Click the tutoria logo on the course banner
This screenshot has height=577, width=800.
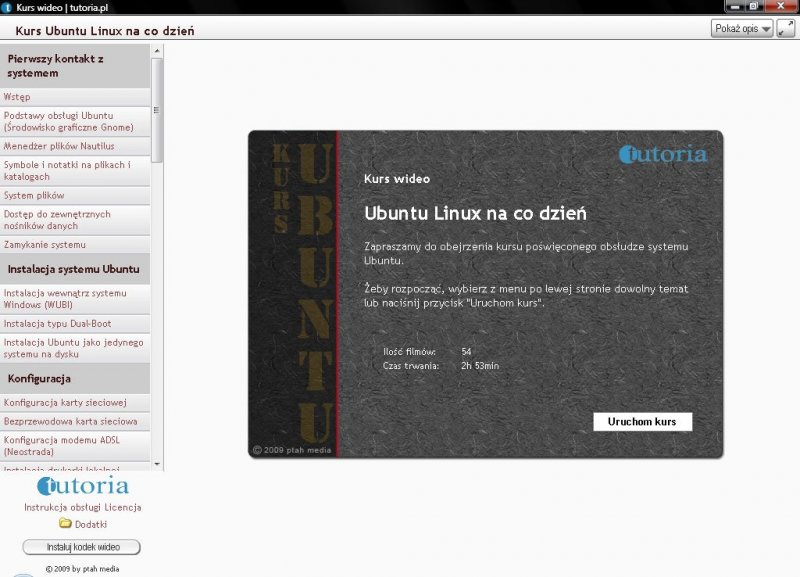(662, 154)
